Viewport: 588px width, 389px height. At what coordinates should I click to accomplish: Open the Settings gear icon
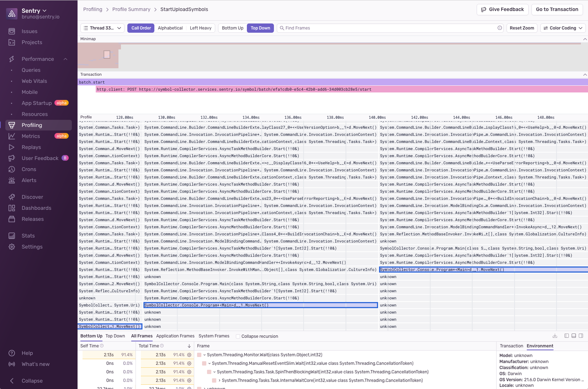tap(12, 247)
